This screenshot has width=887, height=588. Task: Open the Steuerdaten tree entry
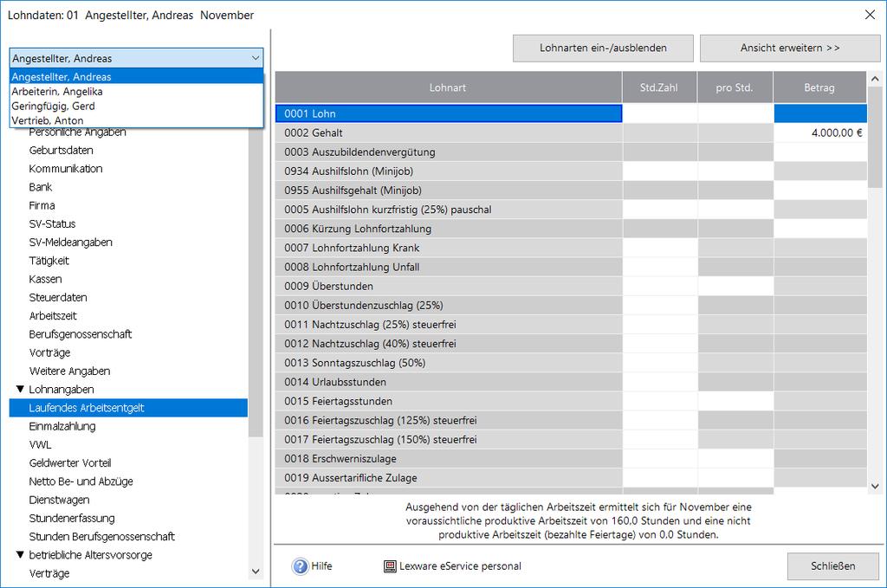58,298
